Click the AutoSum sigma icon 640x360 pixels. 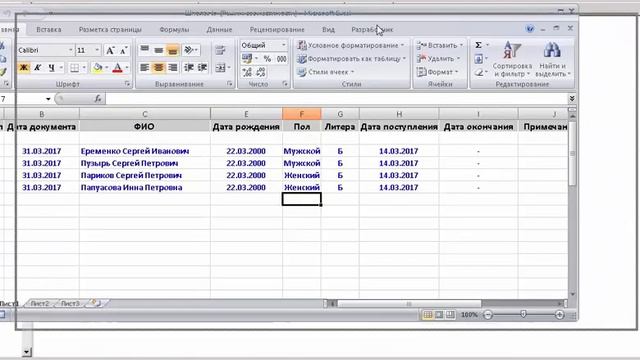[x=478, y=45]
